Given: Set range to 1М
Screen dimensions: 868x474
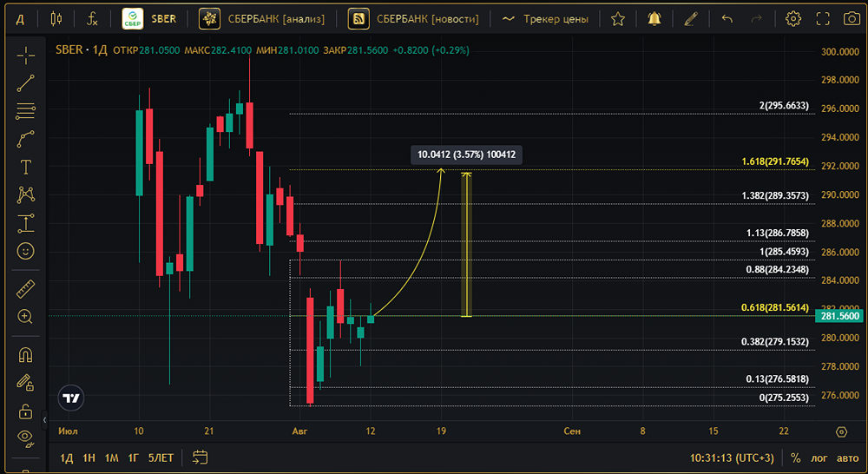Looking at the screenshot, I should 112,458.
